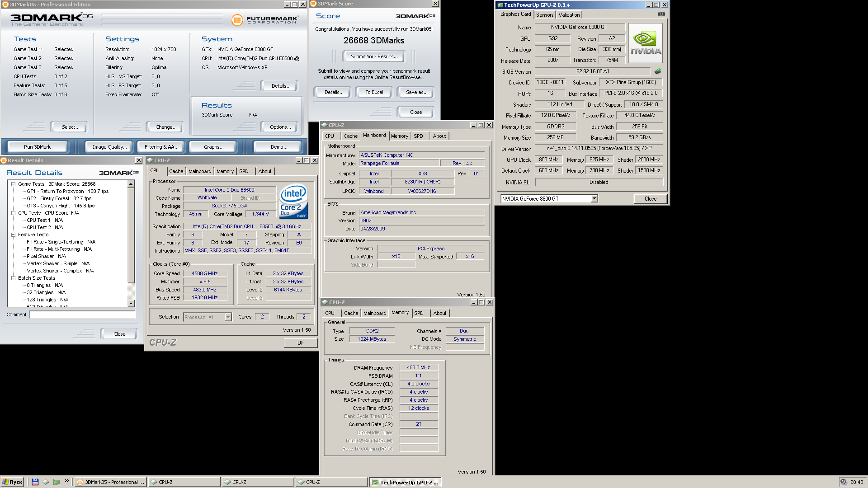This screenshot has width=868, height=488.
Task: Open SPD tab in CPU-Z Mainboard window
Action: click(418, 136)
